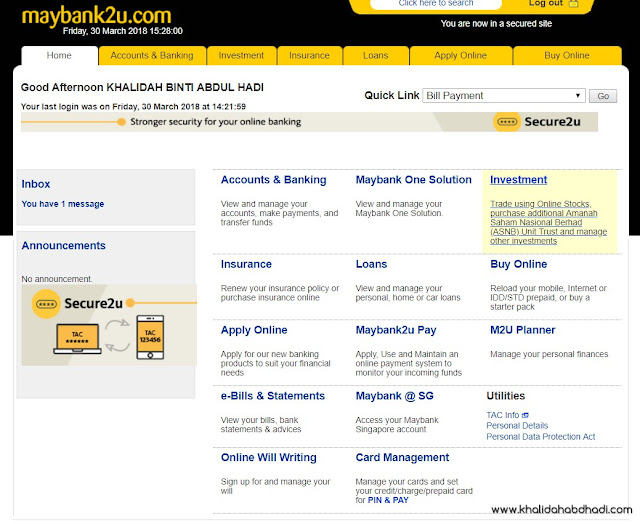Open e-Bills & Statements link

coord(273,396)
